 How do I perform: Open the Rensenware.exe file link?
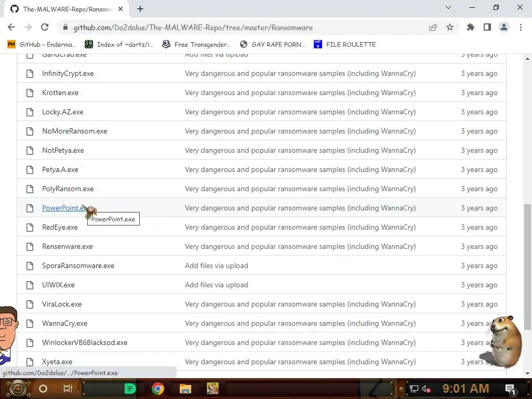click(68, 247)
